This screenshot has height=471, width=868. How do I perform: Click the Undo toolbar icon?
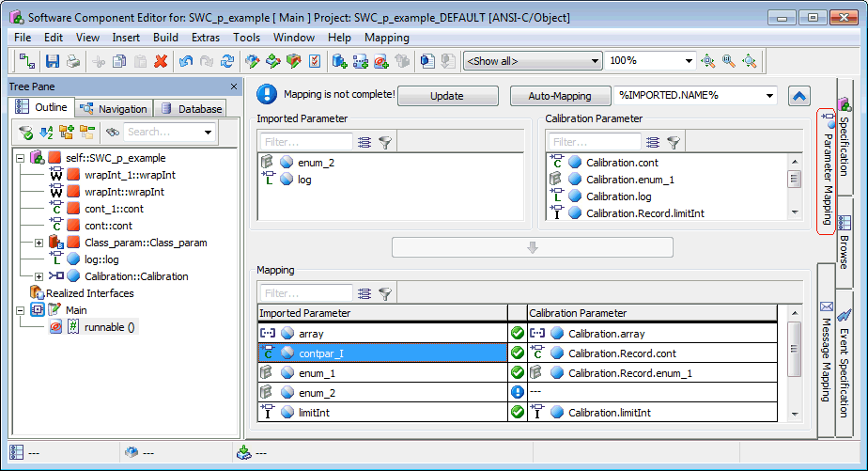[x=185, y=61]
